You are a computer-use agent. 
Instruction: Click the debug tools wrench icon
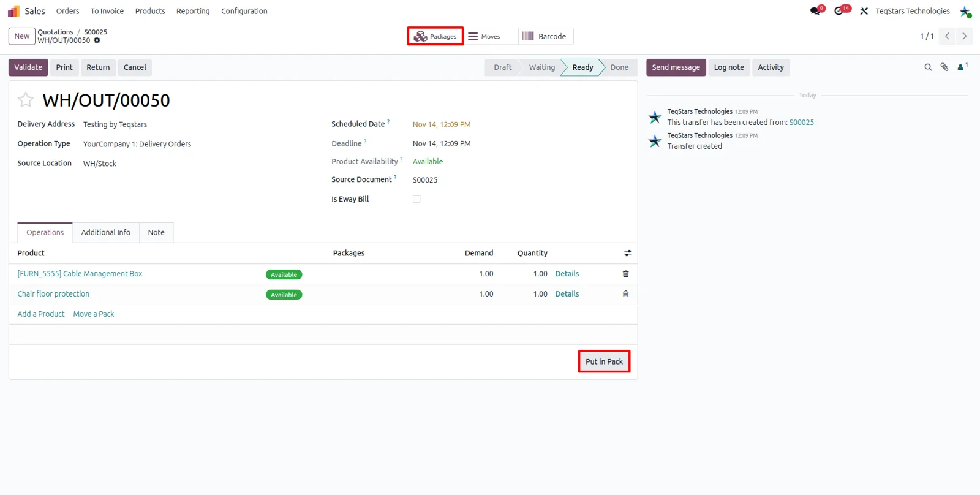point(864,11)
